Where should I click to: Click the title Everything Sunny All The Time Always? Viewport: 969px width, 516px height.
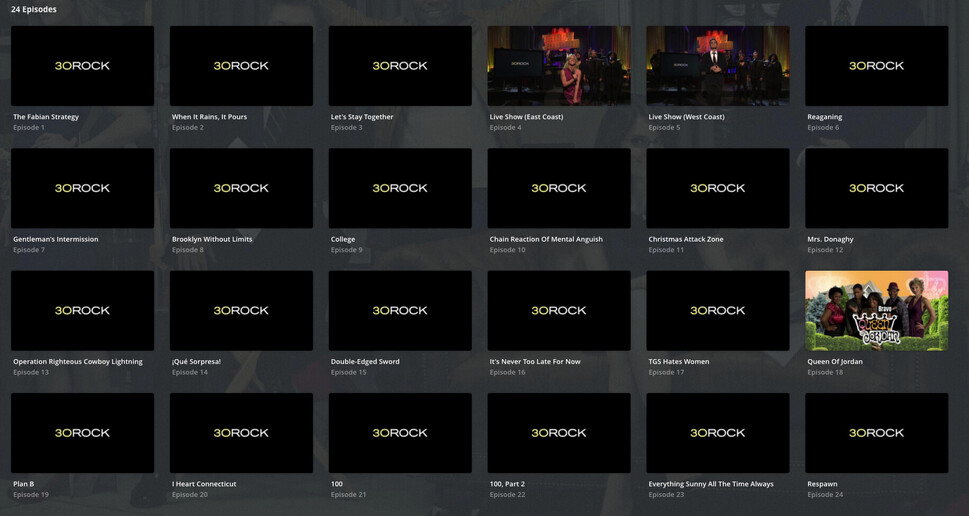tap(711, 484)
